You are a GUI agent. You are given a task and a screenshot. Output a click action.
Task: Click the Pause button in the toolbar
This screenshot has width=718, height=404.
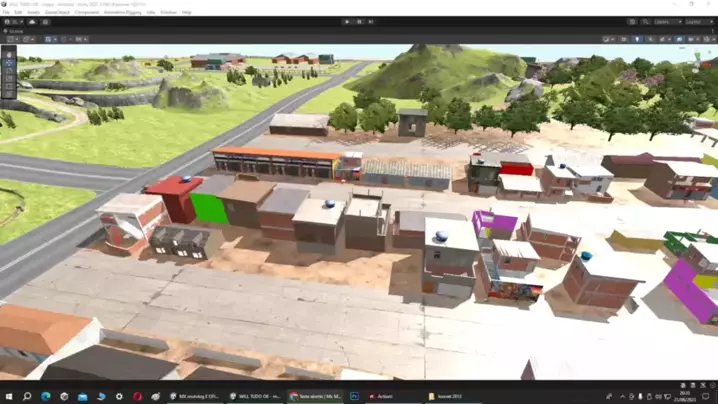point(359,21)
